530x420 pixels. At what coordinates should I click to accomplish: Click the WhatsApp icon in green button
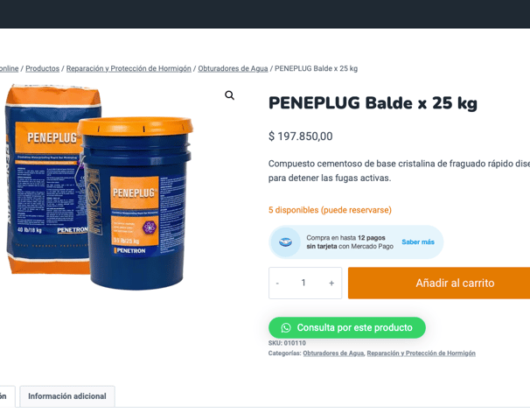286,327
